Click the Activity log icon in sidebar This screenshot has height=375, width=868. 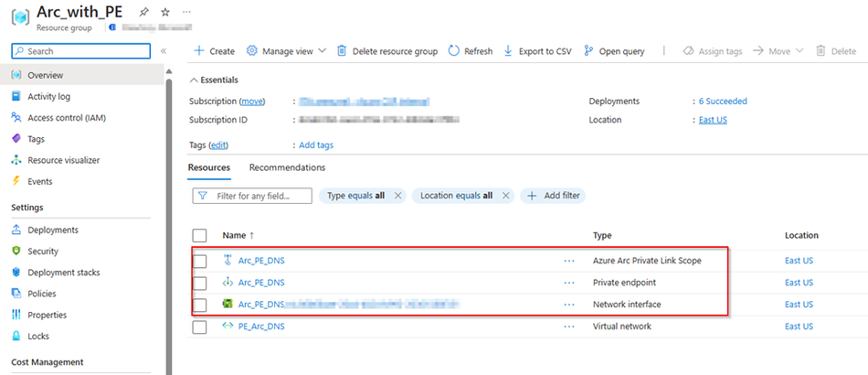click(16, 96)
